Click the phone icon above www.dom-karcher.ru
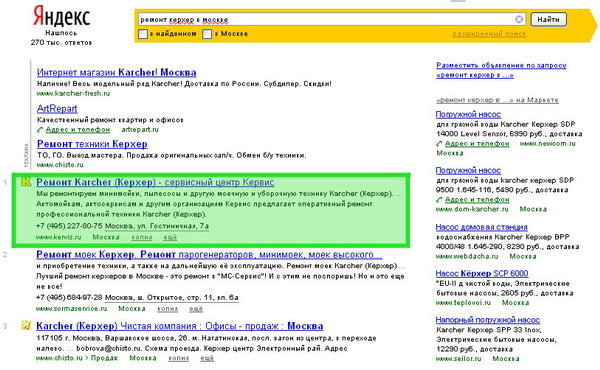Image resolution: width=600 pixels, height=370 pixels. (x=439, y=200)
